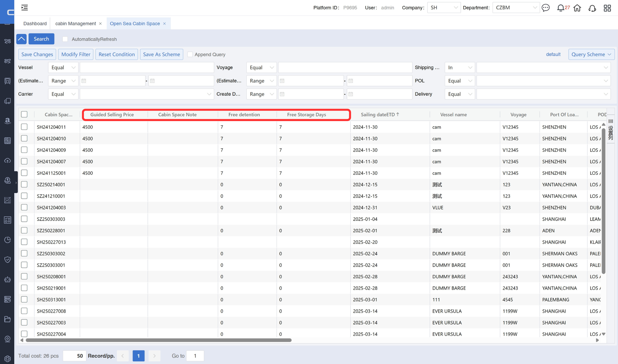Click Save Changes button
618x364 pixels.
click(x=37, y=54)
